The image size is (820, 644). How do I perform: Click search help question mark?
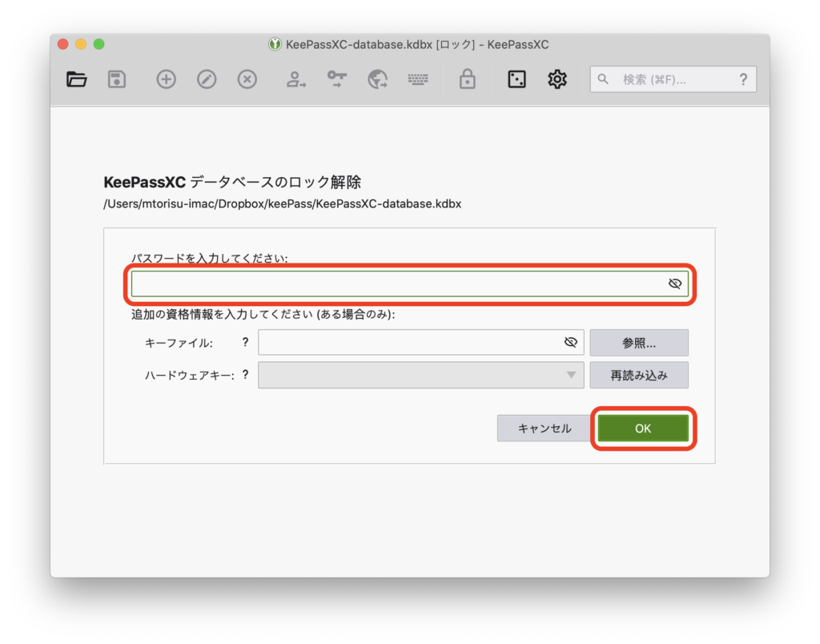point(743,79)
